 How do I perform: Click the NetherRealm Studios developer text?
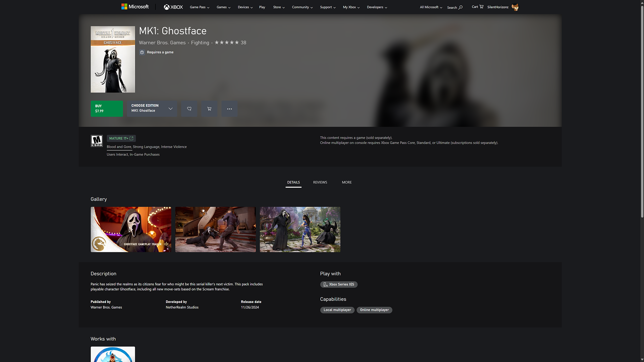[182, 307]
